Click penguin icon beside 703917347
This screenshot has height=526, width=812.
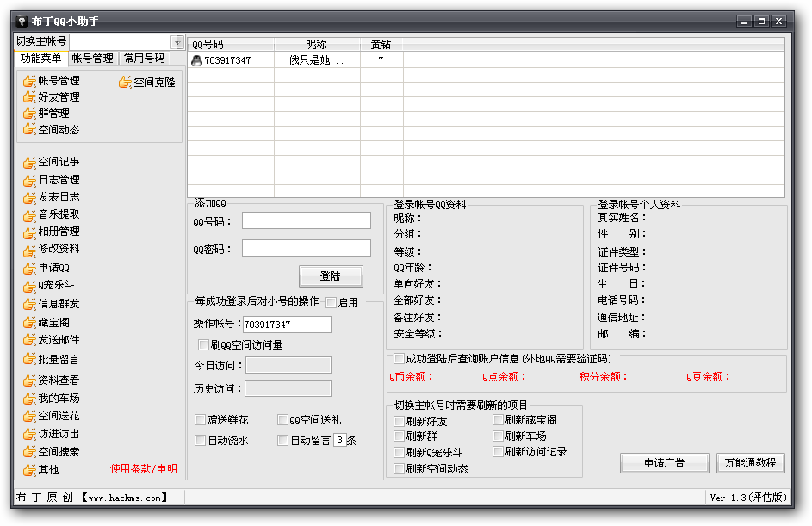197,60
